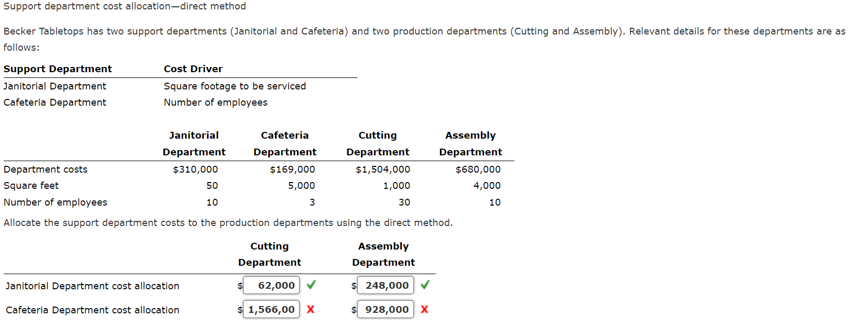Select the input field containing 1,566,00
Screen dimensions: 868x328
pyautogui.click(x=271, y=309)
